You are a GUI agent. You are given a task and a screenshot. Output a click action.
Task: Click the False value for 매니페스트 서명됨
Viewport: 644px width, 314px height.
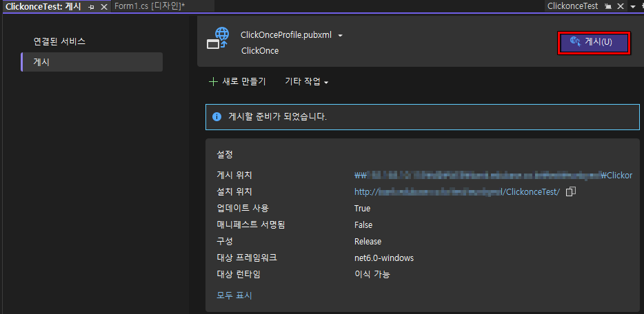363,224
